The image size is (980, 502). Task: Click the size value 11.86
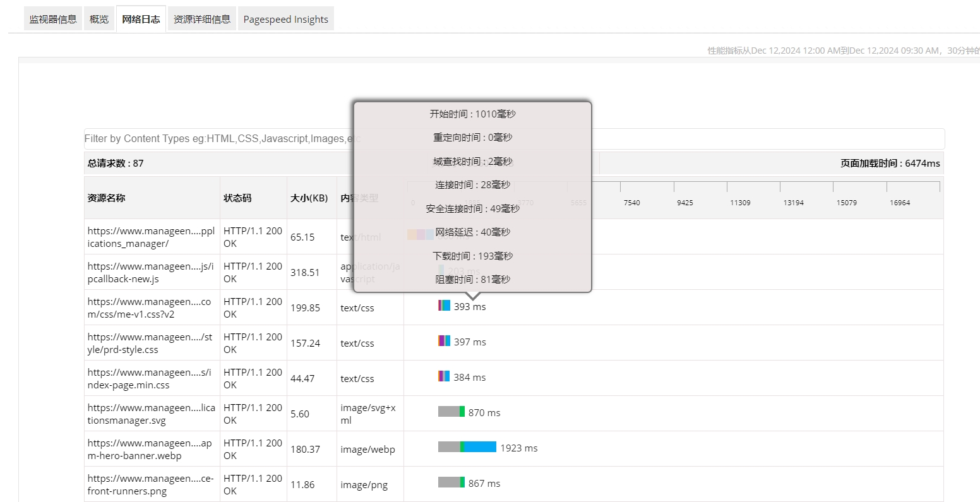pos(302,484)
